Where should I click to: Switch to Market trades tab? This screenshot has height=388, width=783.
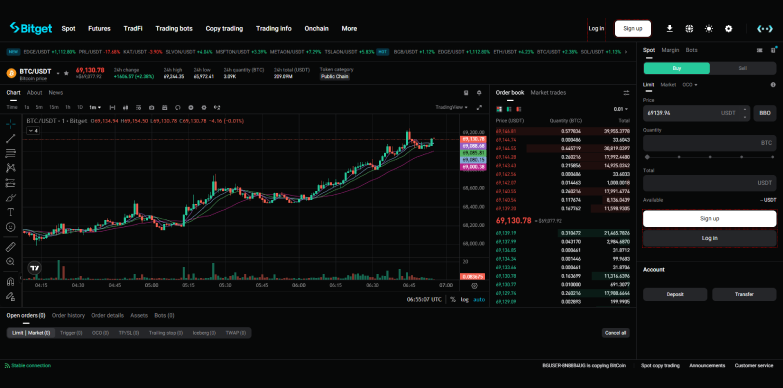pos(548,92)
